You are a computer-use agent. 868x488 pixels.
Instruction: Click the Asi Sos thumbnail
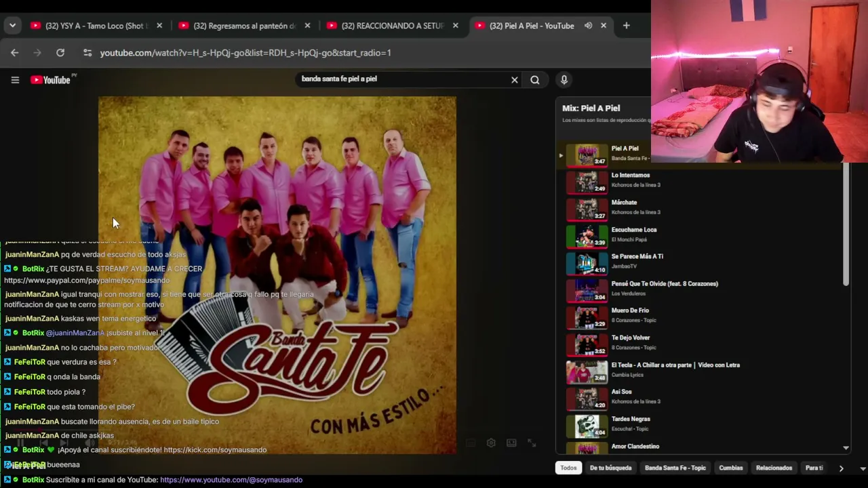tap(587, 399)
